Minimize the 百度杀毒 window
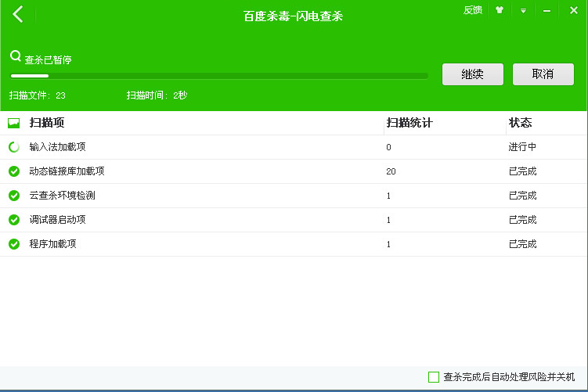This screenshot has width=588, height=392. [547, 11]
